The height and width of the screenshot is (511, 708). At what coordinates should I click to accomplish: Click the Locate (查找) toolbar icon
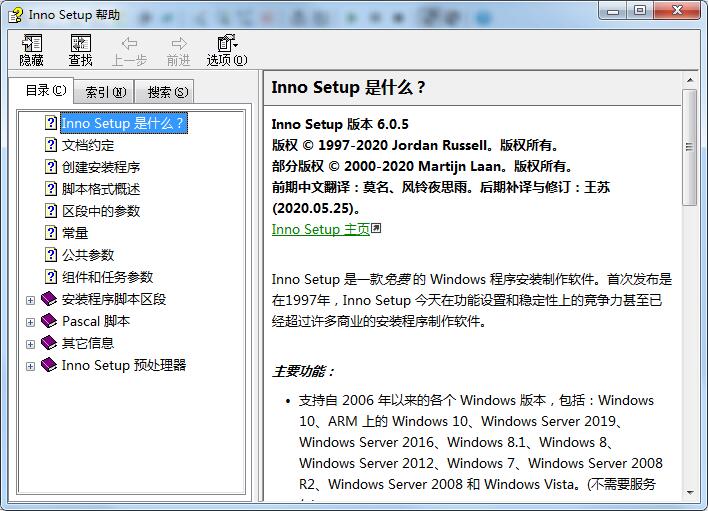pos(81,44)
